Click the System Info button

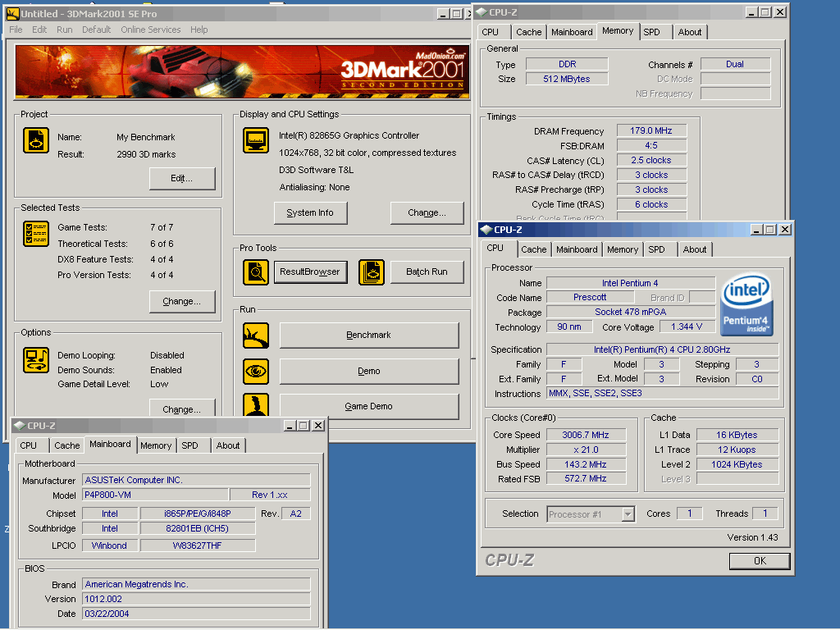310,213
